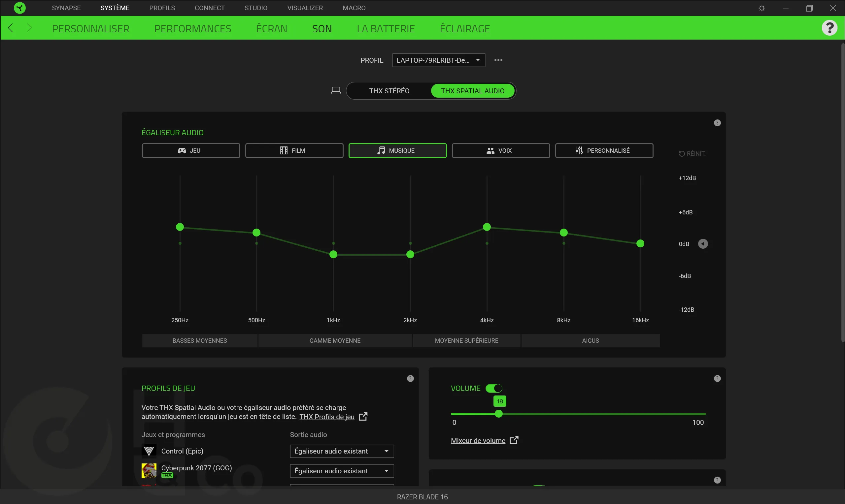
Task: Click the Réinit. reset link
Action: (692, 153)
